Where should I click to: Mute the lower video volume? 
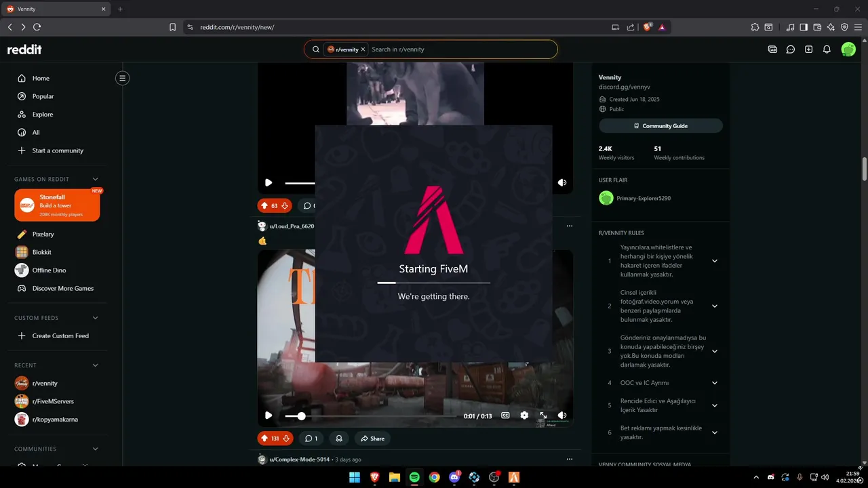coord(562,415)
